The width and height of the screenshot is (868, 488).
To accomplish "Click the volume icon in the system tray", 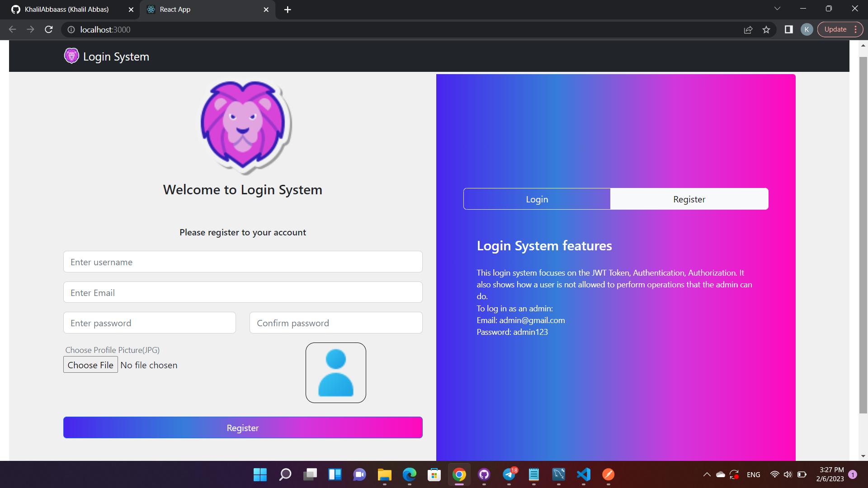I will coord(788,474).
